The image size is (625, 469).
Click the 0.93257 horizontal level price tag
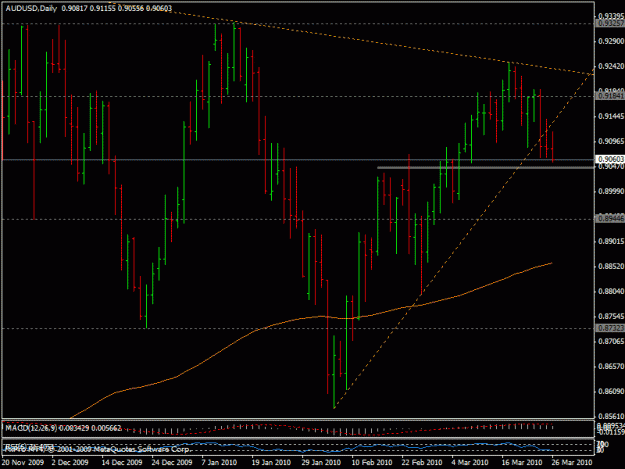[610, 24]
